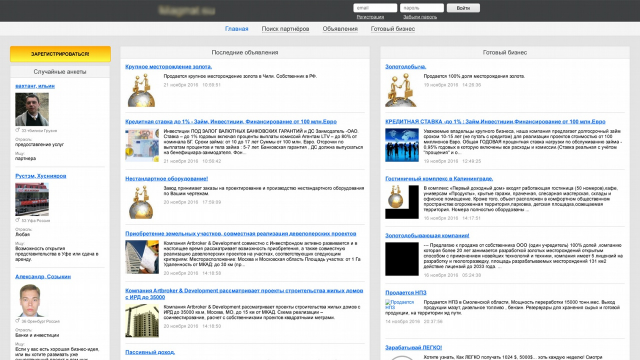
Task: Click the Случайные анкеты heading
Action: (x=60, y=72)
